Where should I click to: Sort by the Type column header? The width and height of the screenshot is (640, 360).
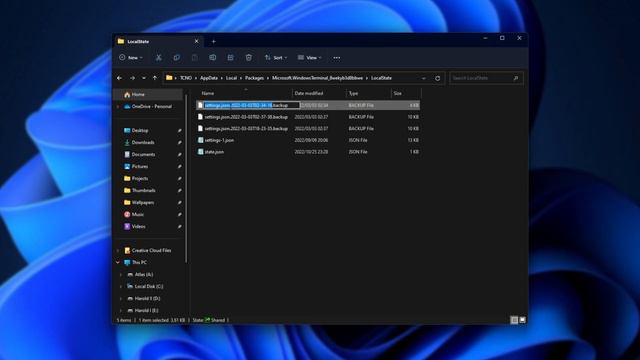point(369,93)
